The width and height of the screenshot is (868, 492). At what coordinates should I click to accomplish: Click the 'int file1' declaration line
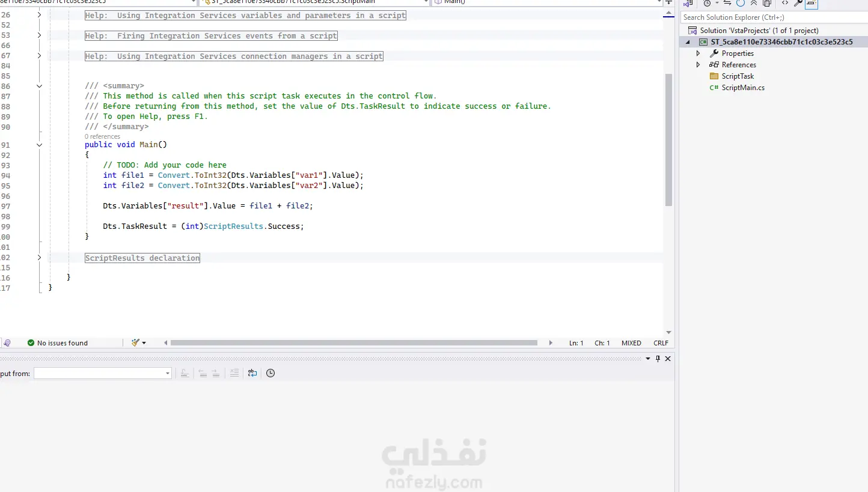233,175
